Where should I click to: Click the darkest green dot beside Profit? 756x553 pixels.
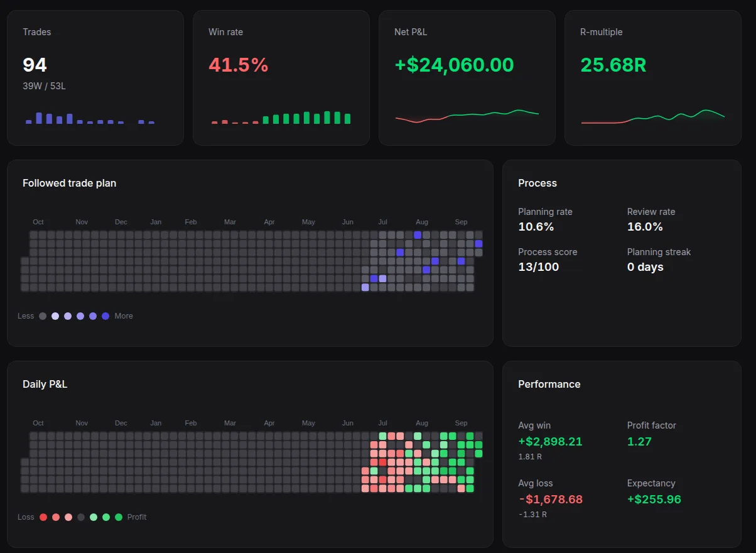tap(119, 517)
